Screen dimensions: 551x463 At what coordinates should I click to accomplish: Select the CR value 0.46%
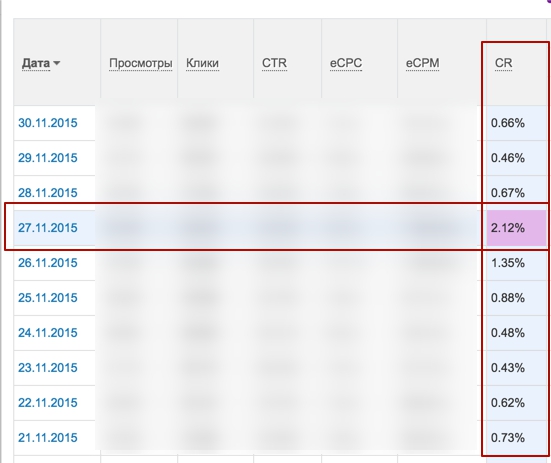508,158
